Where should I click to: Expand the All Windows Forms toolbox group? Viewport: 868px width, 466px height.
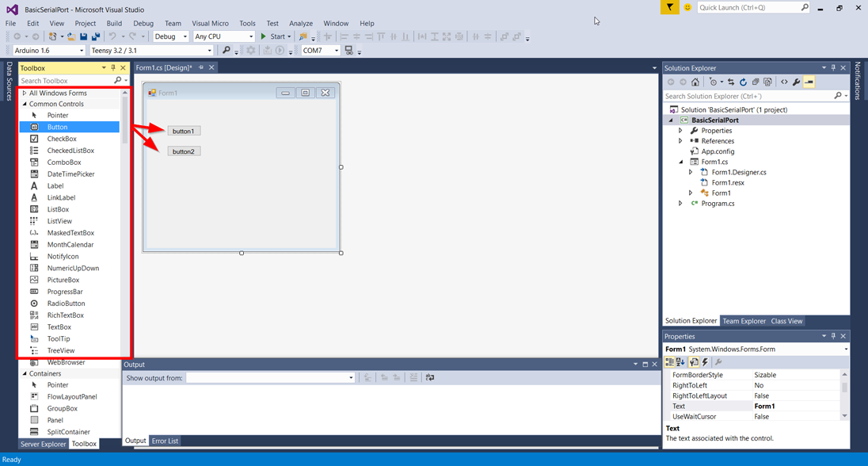click(x=25, y=93)
